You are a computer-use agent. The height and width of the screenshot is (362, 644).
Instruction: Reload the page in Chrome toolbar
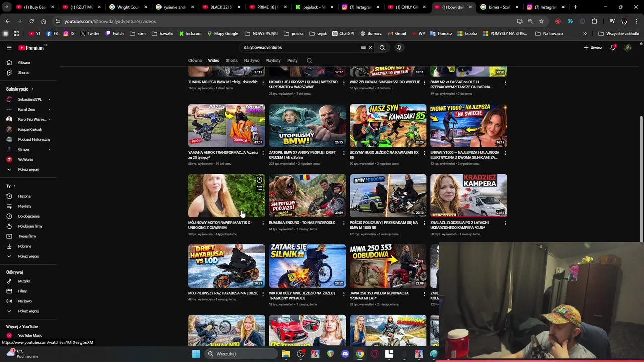(x=31, y=21)
